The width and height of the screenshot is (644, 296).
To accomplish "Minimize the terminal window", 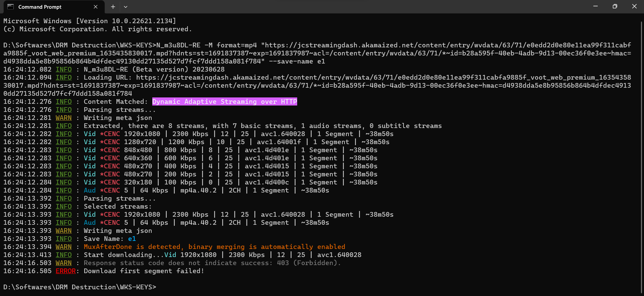I will coord(595,6).
